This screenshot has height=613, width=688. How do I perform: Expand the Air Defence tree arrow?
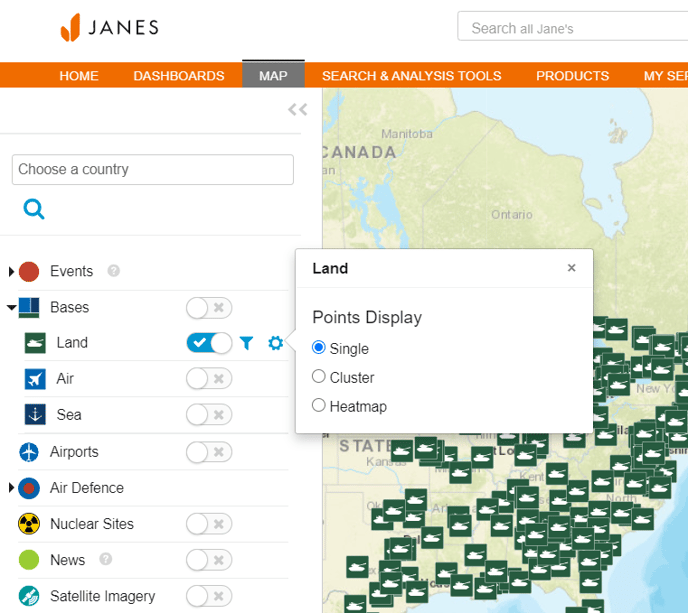coord(11,488)
